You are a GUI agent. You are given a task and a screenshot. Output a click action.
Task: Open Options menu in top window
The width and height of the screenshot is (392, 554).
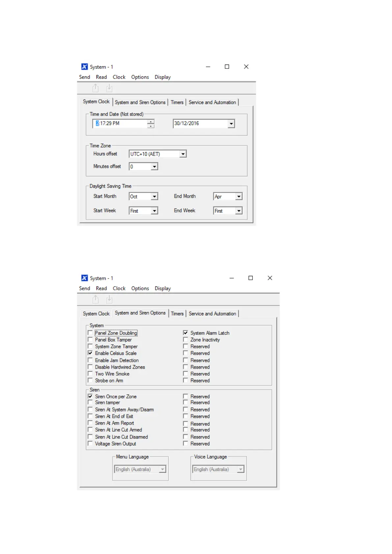click(140, 77)
